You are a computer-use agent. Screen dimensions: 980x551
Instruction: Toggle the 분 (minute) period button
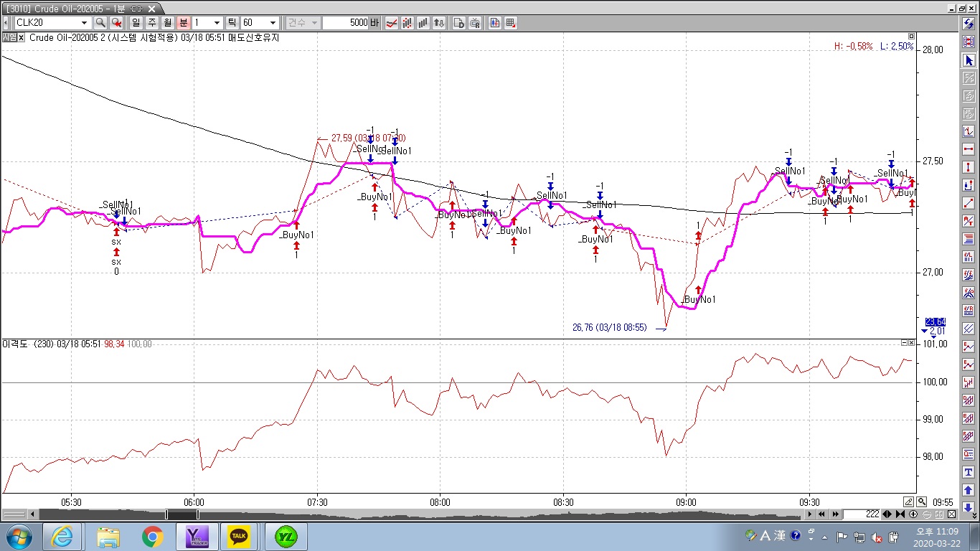[x=183, y=23]
